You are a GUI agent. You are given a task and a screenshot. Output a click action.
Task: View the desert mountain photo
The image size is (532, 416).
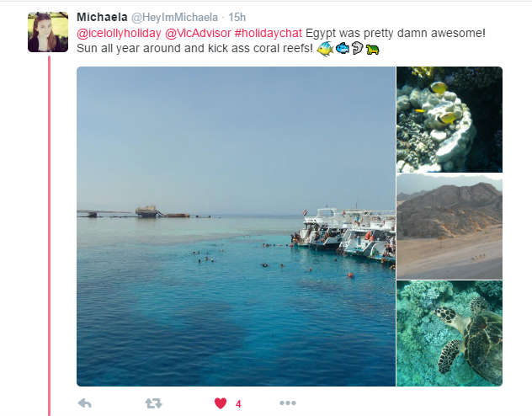click(x=450, y=227)
